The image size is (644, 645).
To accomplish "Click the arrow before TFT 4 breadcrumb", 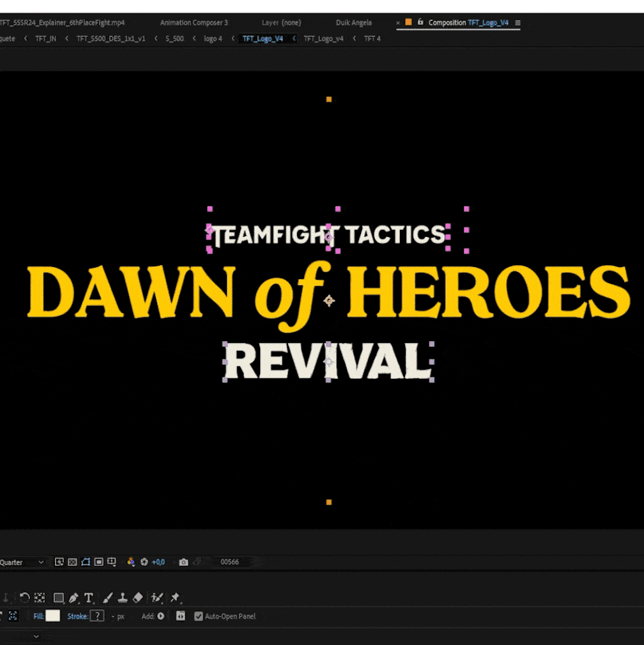I will pyautogui.click(x=355, y=38).
